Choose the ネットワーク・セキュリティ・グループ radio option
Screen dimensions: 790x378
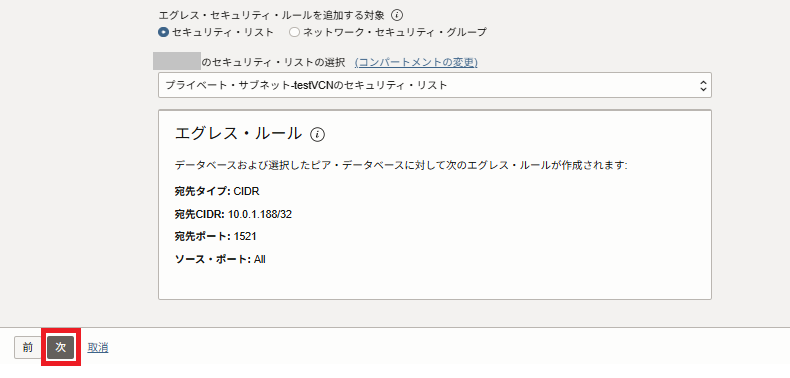(x=294, y=32)
